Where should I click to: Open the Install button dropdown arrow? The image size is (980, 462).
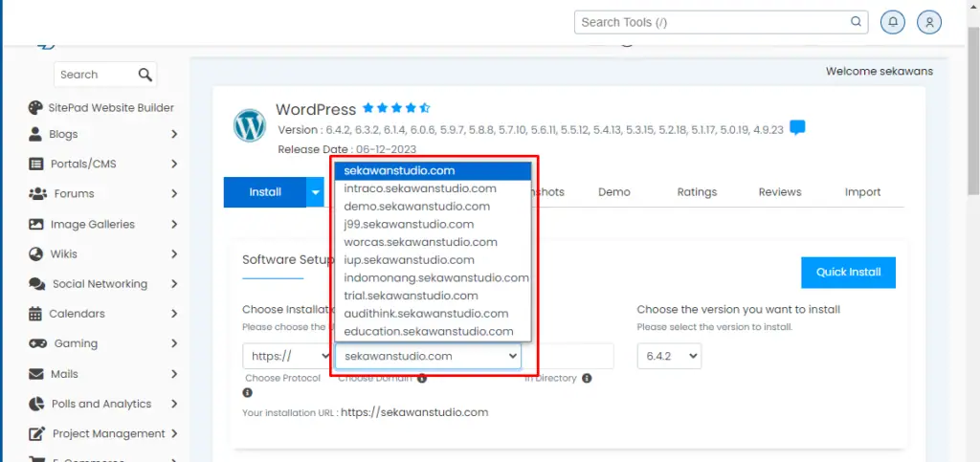coord(316,192)
